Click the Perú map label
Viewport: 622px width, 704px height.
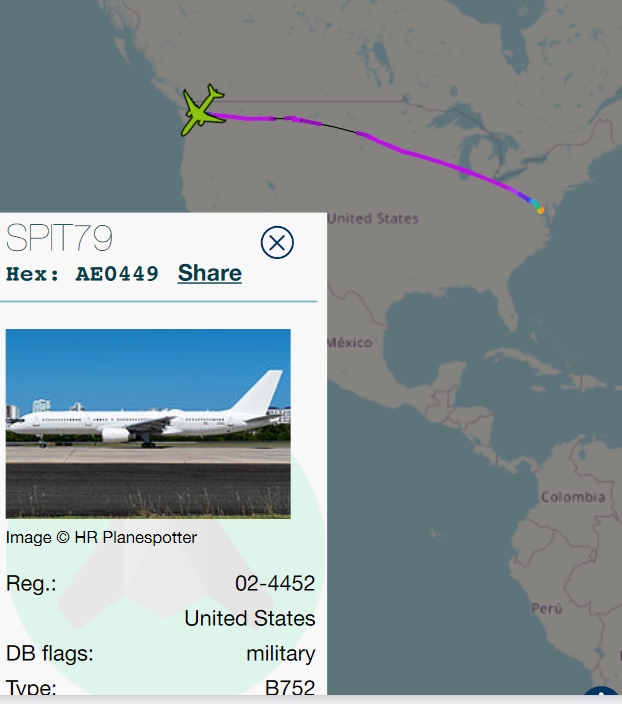click(547, 608)
